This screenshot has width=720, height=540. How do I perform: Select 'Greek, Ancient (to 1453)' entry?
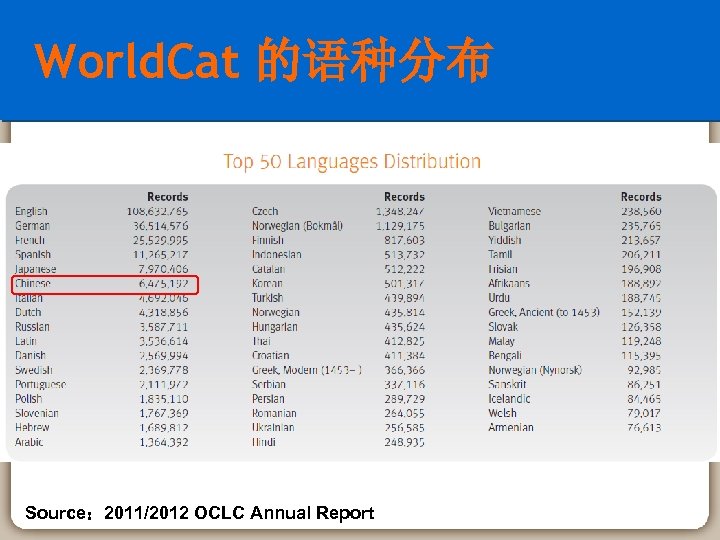pyautogui.click(x=544, y=312)
